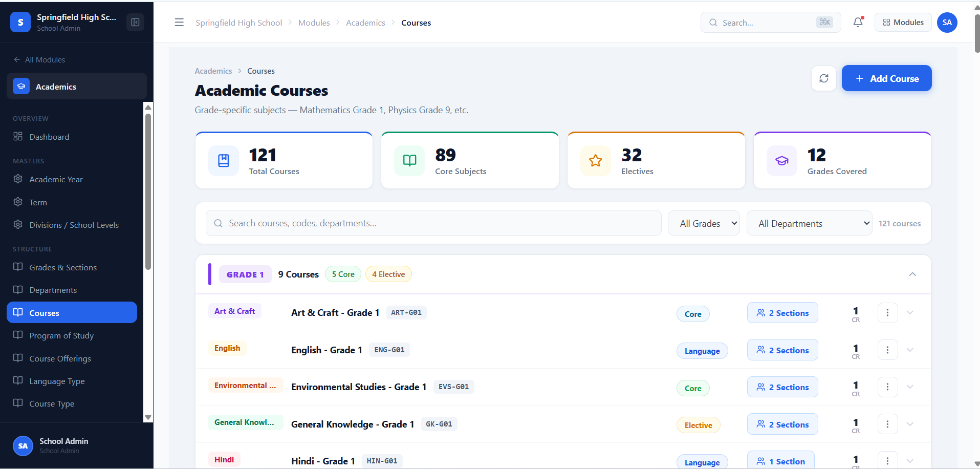Open more options for Art & Craft row

(x=888, y=313)
